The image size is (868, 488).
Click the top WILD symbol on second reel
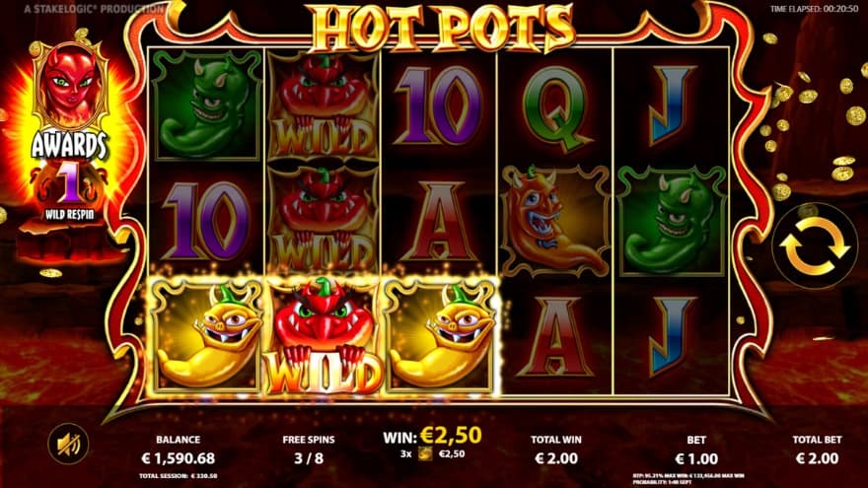click(324, 105)
